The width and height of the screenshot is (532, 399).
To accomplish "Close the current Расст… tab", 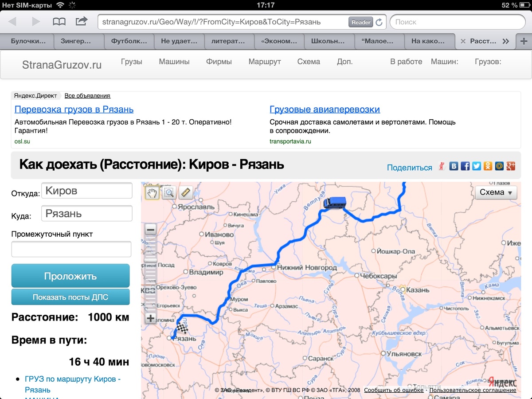I will pyautogui.click(x=463, y=41).
